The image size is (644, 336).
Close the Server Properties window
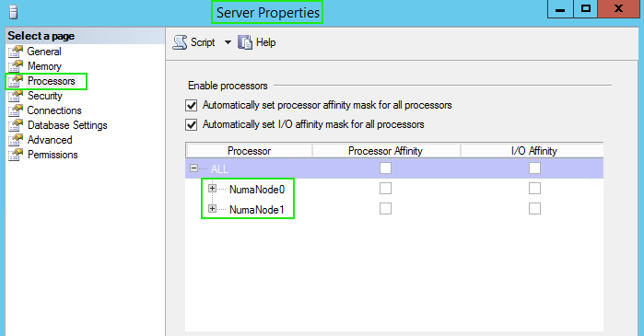coord(619,9)
